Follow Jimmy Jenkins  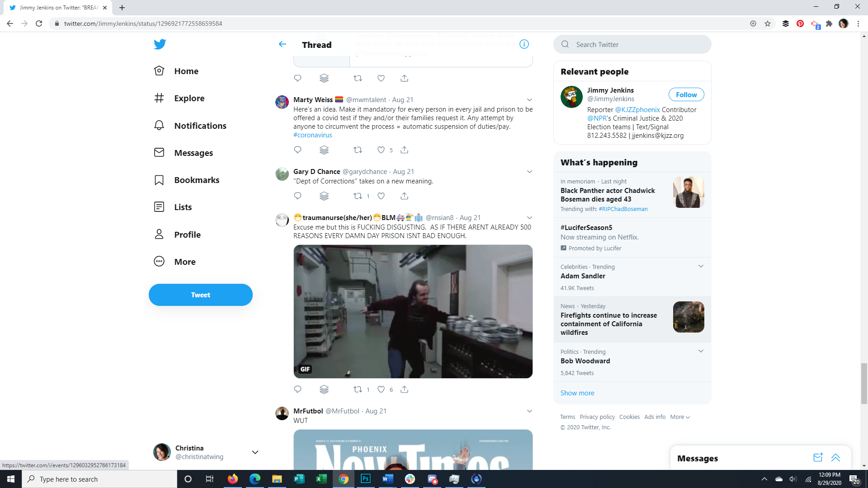(686, 94)
